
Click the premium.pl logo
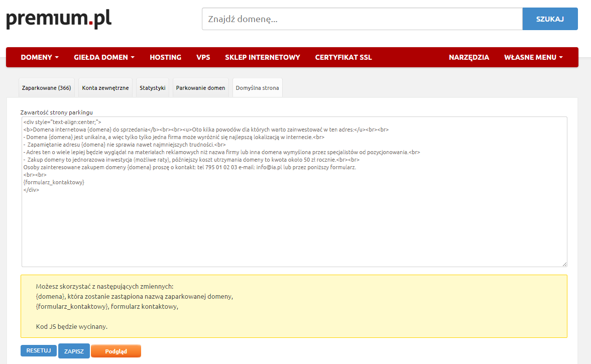pos(59,19)
